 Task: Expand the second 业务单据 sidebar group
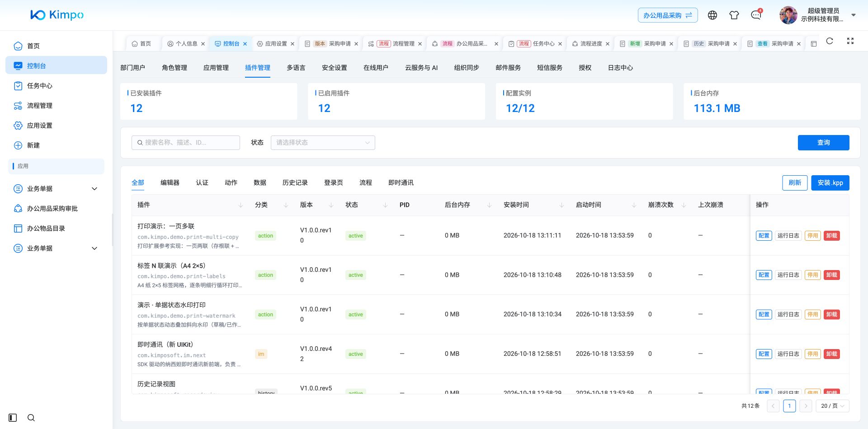coord(94,248)
